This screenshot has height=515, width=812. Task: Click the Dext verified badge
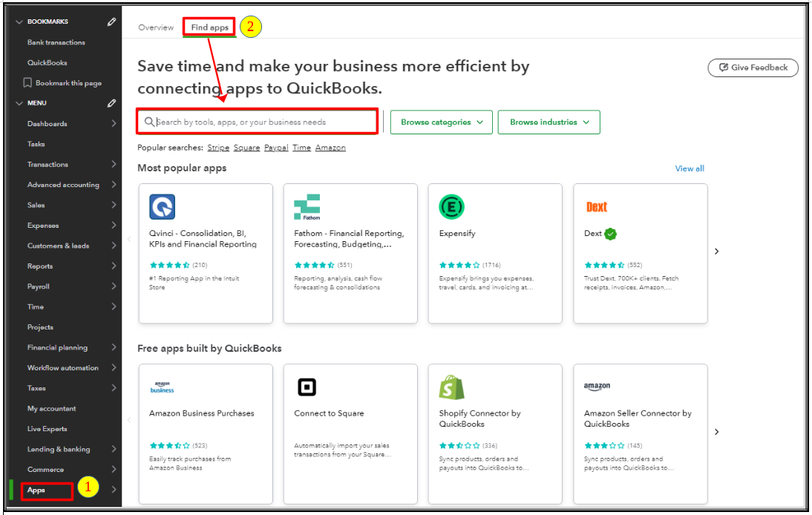pos(611,234)
